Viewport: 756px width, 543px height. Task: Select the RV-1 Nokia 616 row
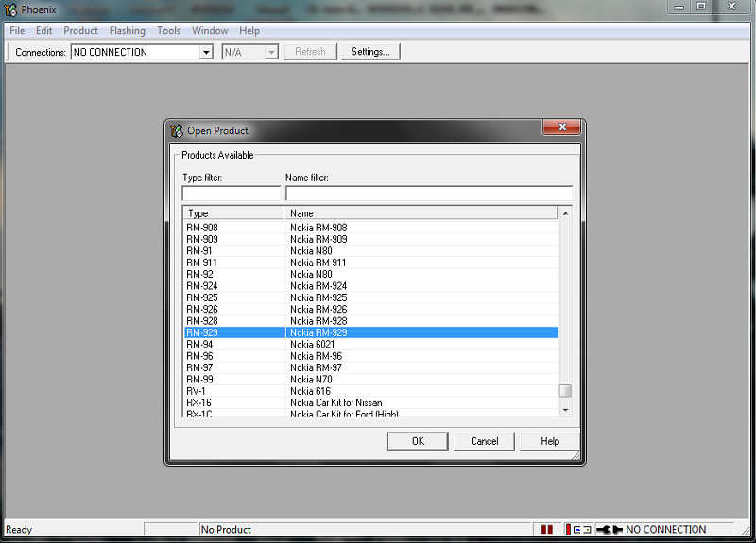(371, 391)
